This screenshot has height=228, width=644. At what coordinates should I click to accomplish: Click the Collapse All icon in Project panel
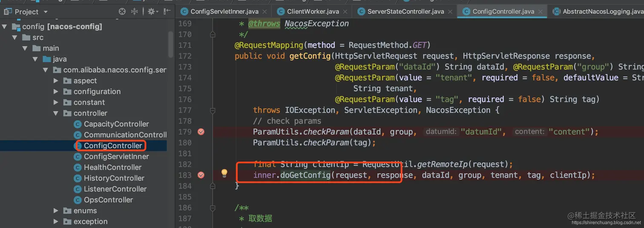pos(135,11)
